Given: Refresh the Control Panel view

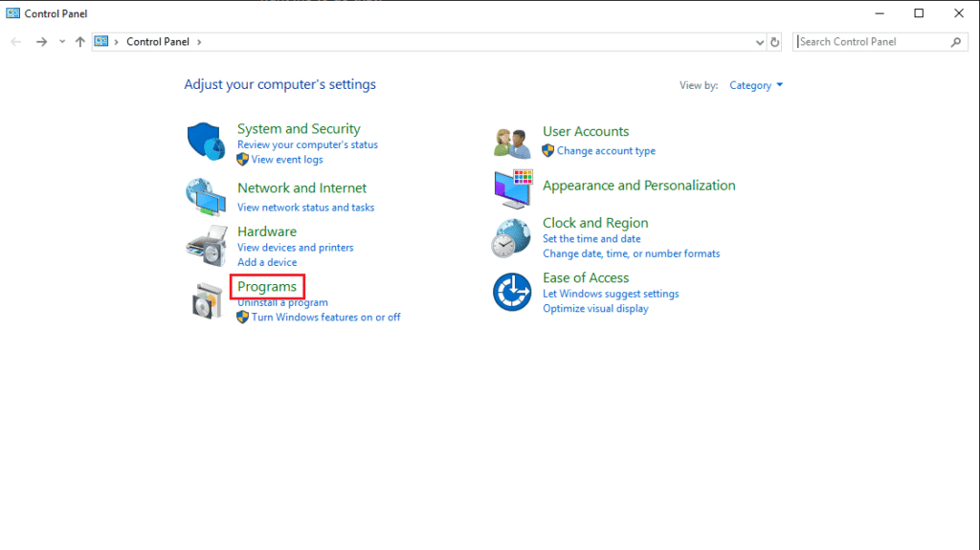Looking at the screenshot, I should pyautogui.click(x=775, y=42).
